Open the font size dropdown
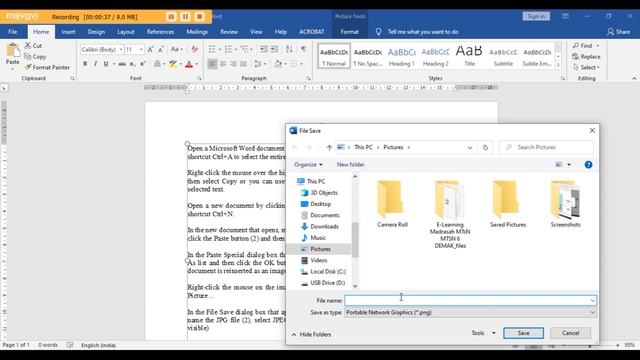Image resolution: width=640 pixels, height=360 pixels. coord(141,49)
